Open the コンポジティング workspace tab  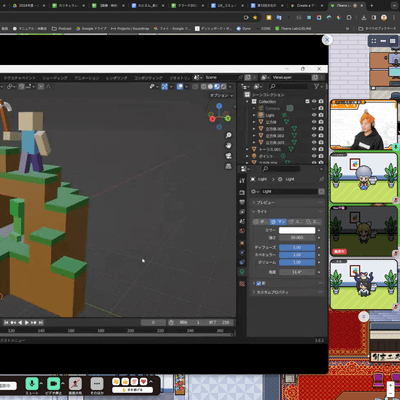[x=148, y=78]
